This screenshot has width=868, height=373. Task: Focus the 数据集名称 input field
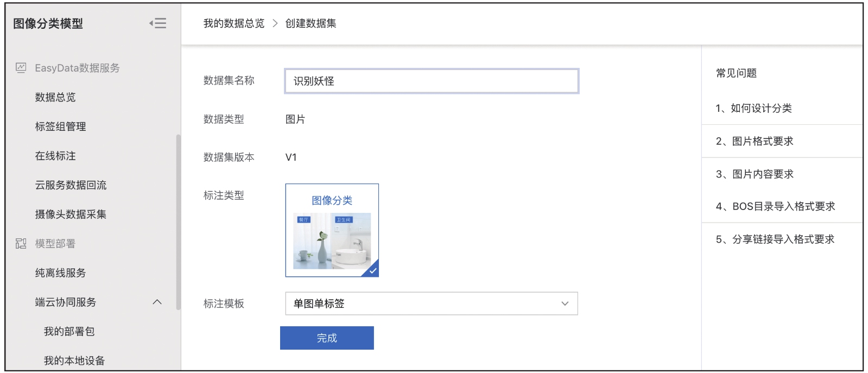(432, 81)
